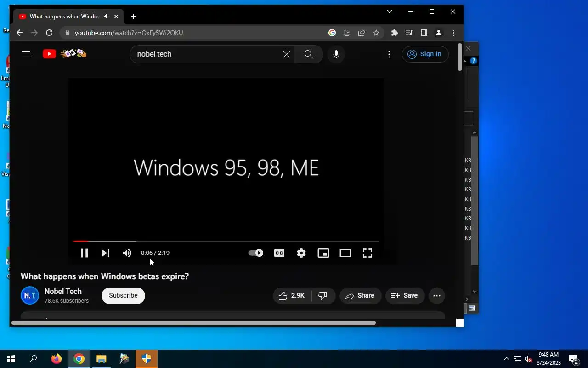Open Chrome three-dot menu

pyautogui.click(x=453, y=33)
